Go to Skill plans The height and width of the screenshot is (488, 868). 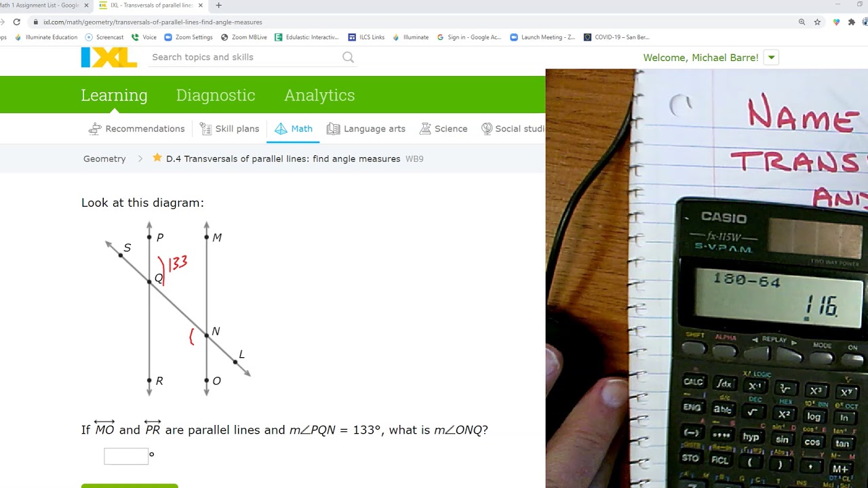point(229,129)
